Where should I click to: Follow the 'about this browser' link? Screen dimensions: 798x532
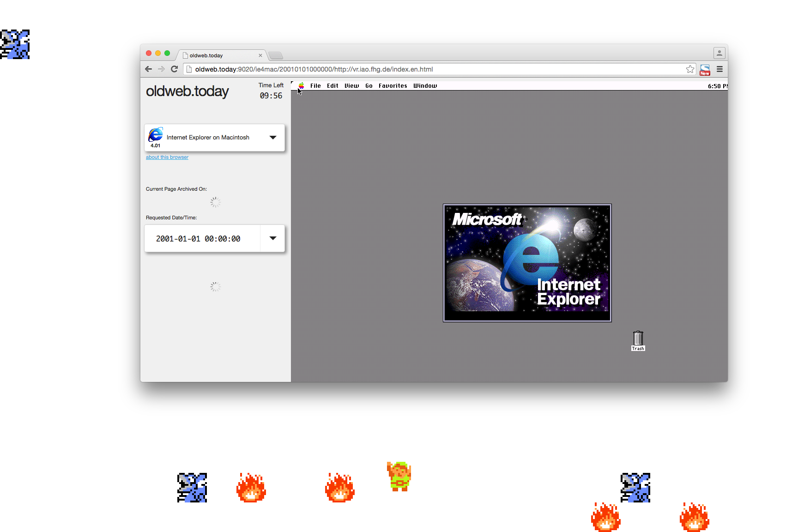point(167,157)
